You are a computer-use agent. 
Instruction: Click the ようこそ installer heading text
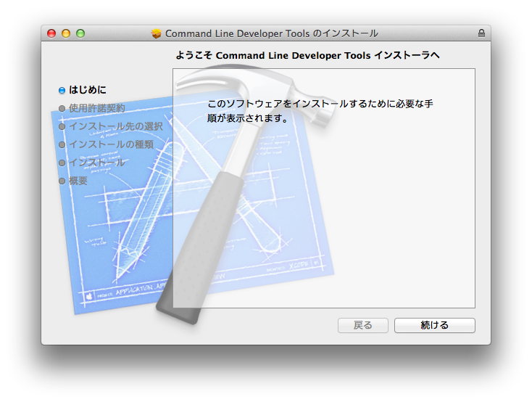[307, 55]
